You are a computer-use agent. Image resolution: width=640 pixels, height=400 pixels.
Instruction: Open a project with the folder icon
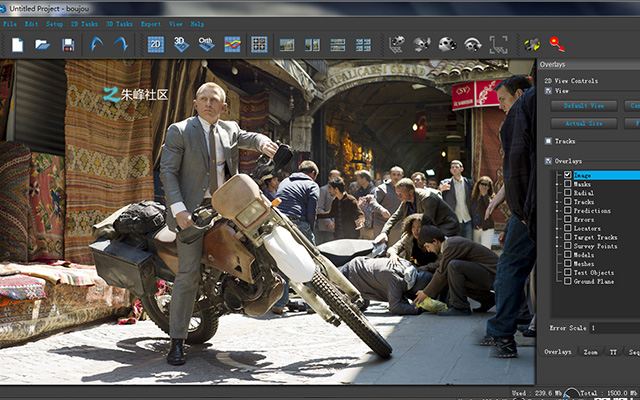click(x=42, y=44)
